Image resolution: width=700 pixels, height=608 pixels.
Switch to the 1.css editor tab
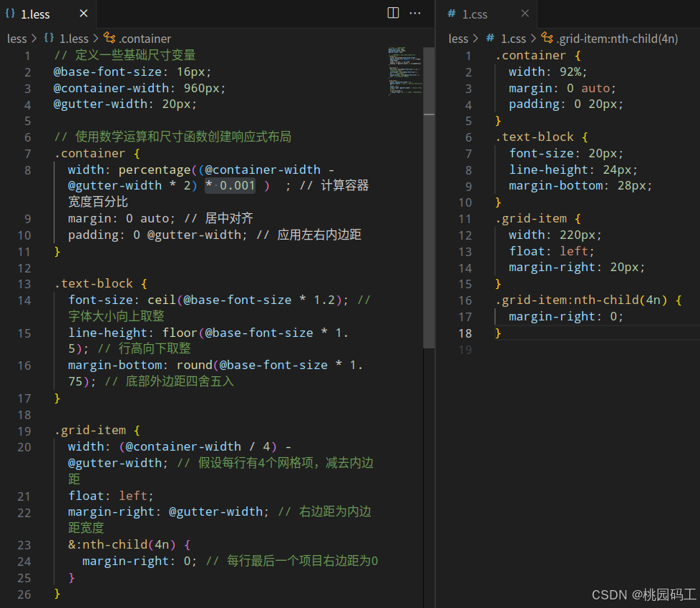coord(487,14)
